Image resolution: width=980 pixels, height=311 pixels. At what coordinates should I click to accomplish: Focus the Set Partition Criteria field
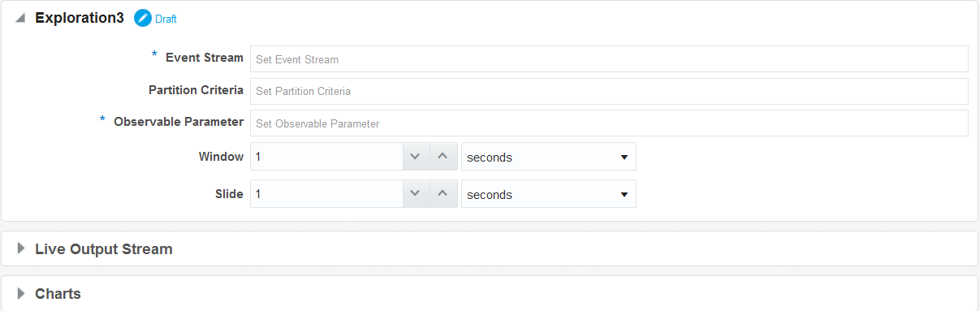point(609,91)
